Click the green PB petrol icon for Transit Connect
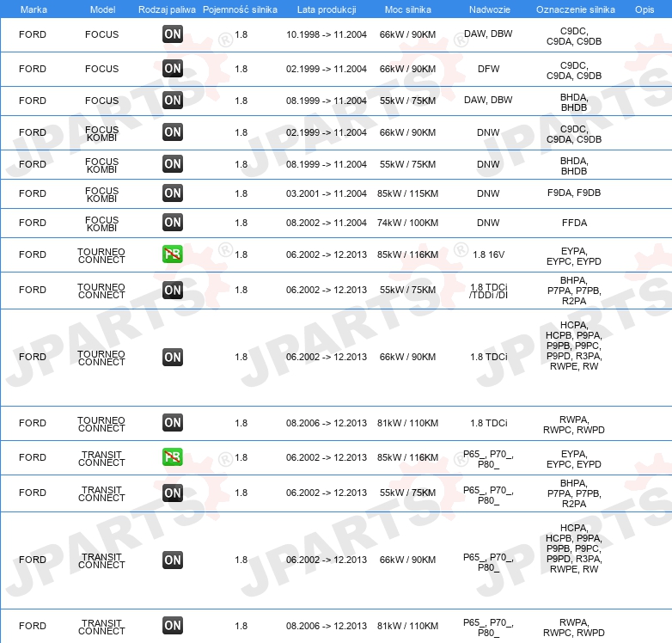The height and width of the screenshot is (643, 672). (x=173, y=457)
